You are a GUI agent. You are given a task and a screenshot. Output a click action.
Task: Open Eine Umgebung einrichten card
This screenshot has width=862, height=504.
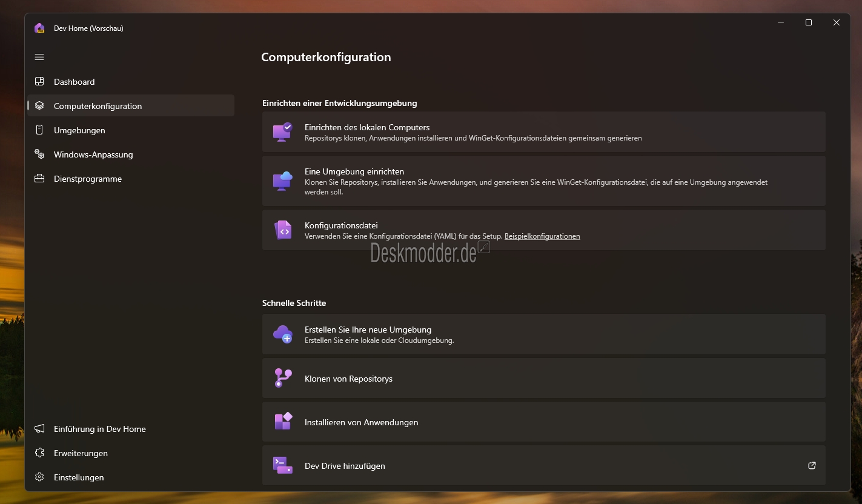pyautogui.click(x=543, y=181)
